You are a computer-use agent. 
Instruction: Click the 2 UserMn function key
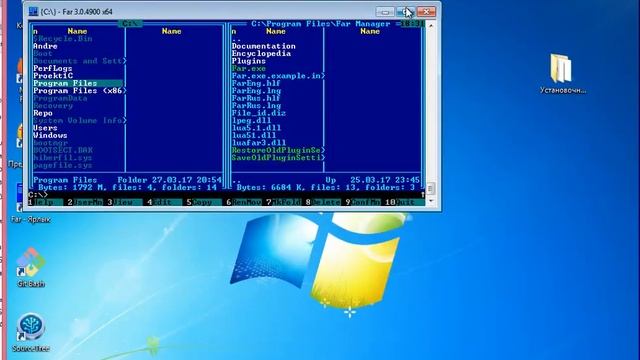coord(85,202)
